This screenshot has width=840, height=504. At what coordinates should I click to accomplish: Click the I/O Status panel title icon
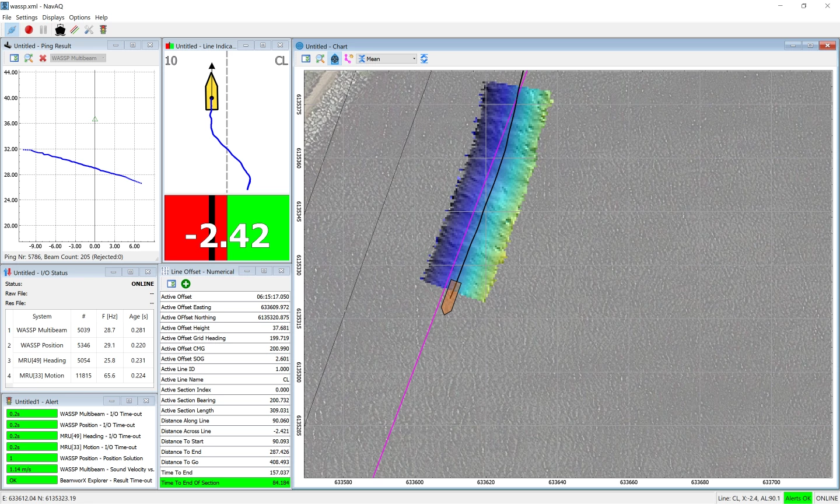[x=8, y=272]
